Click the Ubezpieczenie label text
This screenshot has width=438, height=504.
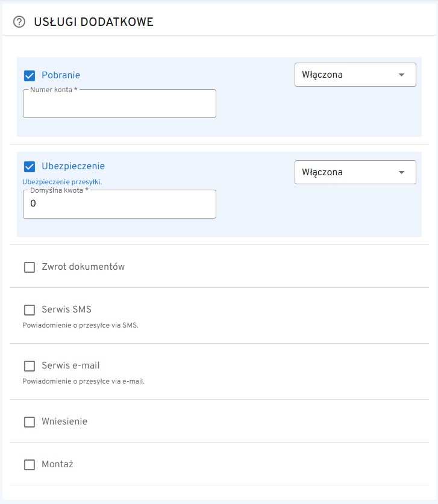click(x=73, y=166)
